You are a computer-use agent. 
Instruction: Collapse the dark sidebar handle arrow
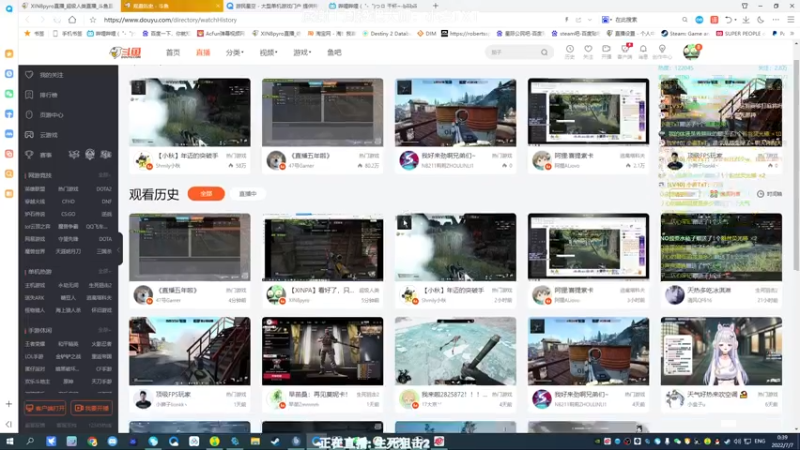(x=119, y=249)
